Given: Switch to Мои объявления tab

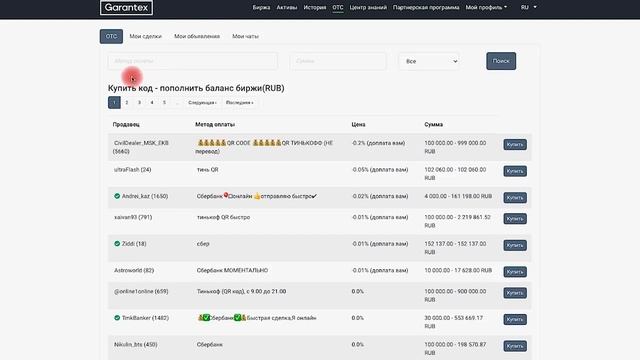Looking at the screenshot, I should pos(197,36).
